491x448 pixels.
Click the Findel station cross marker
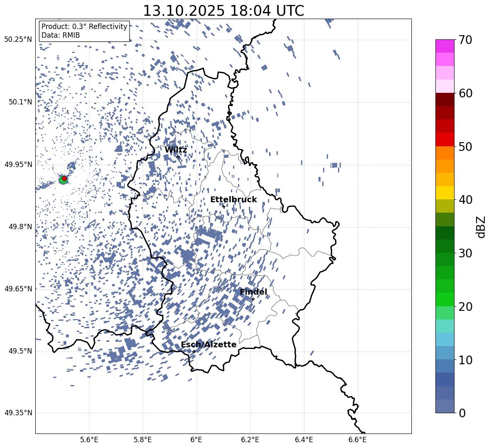253,299
